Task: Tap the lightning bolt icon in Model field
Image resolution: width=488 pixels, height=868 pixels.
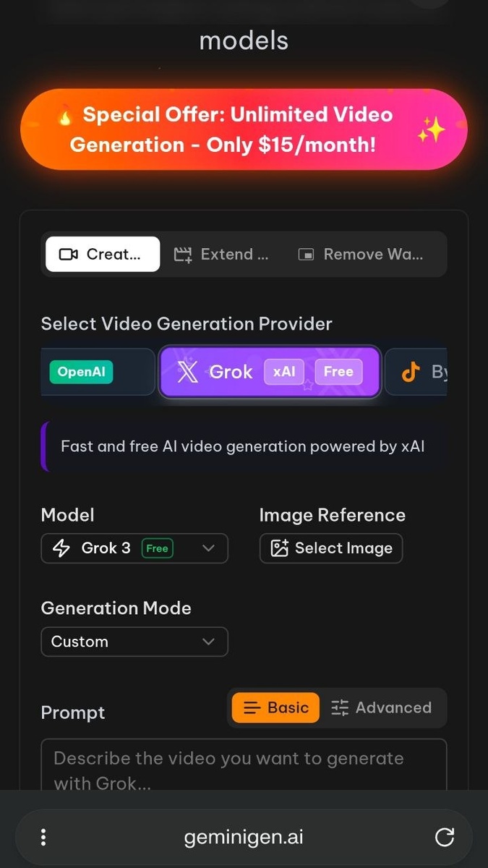Action: 61,548
